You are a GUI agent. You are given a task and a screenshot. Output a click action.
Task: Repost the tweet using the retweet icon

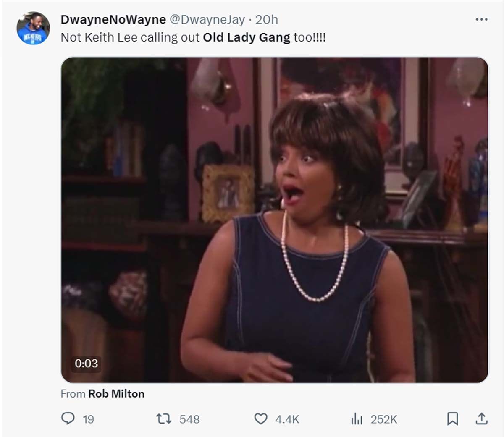[x=163, y=419]
